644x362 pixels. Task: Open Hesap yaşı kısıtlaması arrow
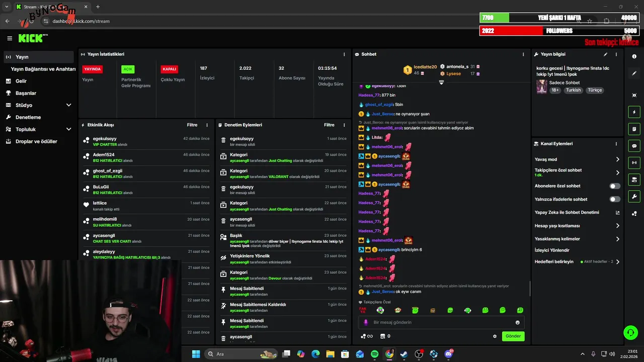(618, 226)
